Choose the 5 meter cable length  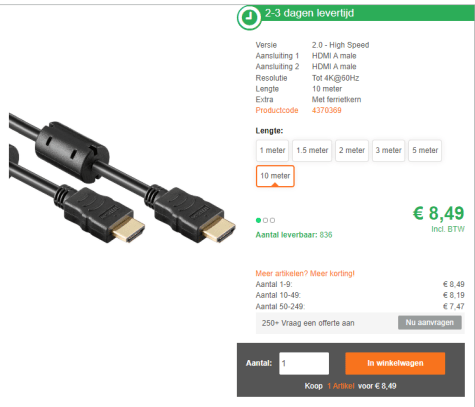(425, 151)
